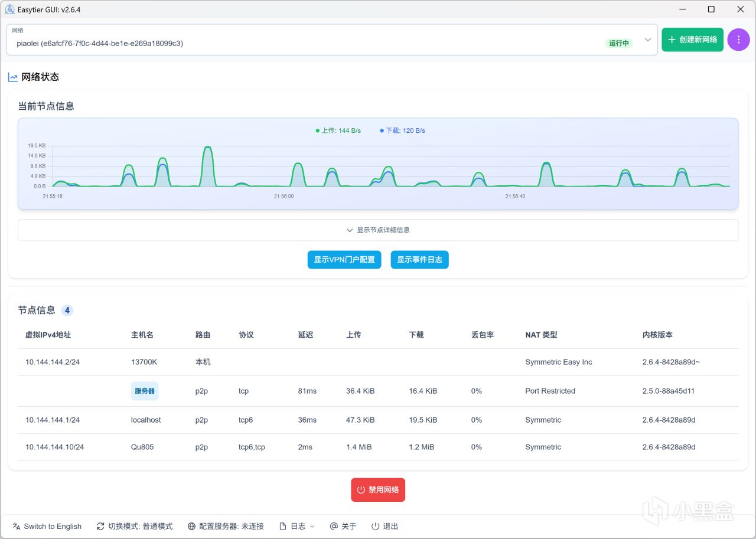Viewport: 756px width, 539px height.
Task: Open config server: not connected item
Action: (226, 526)
